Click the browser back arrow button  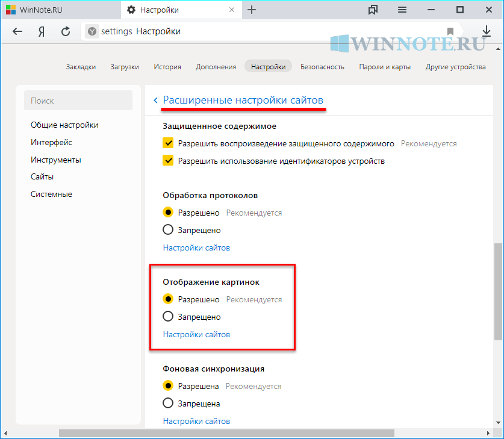pyautogui.click(x=17, y=31)
